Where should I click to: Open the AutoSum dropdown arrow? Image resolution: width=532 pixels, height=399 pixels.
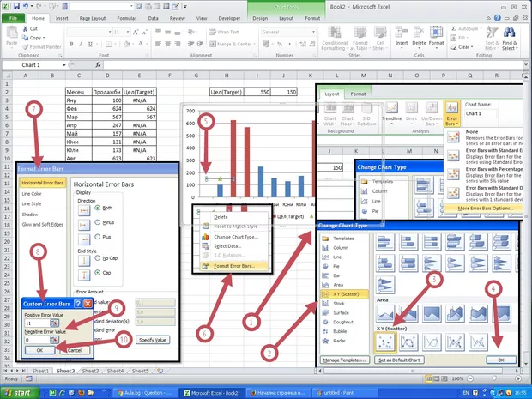481,29
